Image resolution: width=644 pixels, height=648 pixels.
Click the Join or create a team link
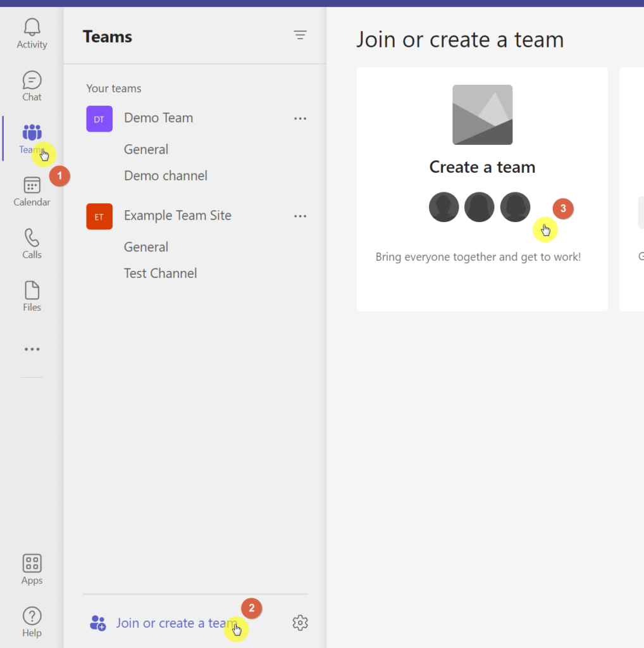176,623
